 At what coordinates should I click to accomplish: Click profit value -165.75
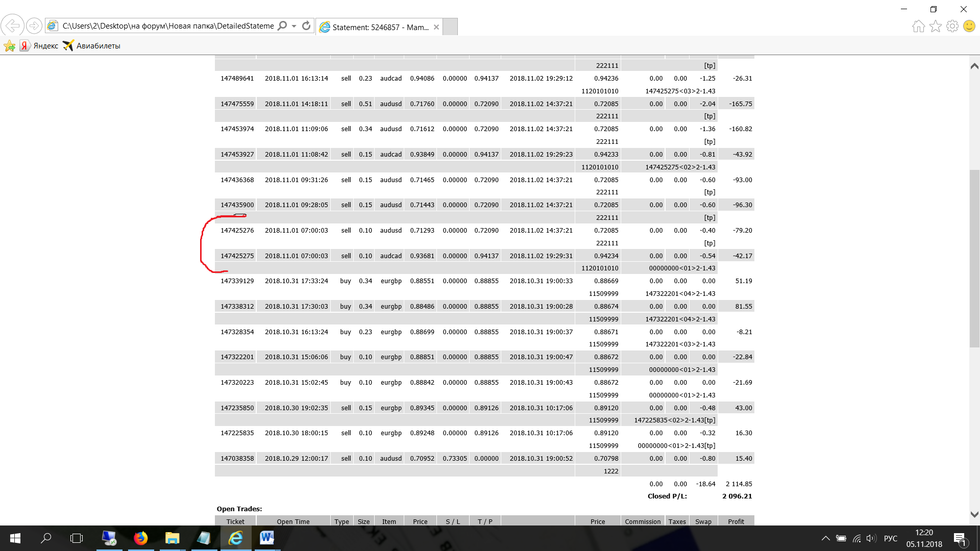(x=740, y=104)
